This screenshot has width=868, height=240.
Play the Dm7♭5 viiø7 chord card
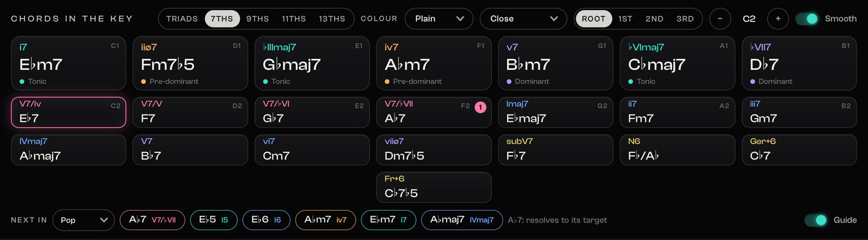pyautogui.click(x=434, y=150)
